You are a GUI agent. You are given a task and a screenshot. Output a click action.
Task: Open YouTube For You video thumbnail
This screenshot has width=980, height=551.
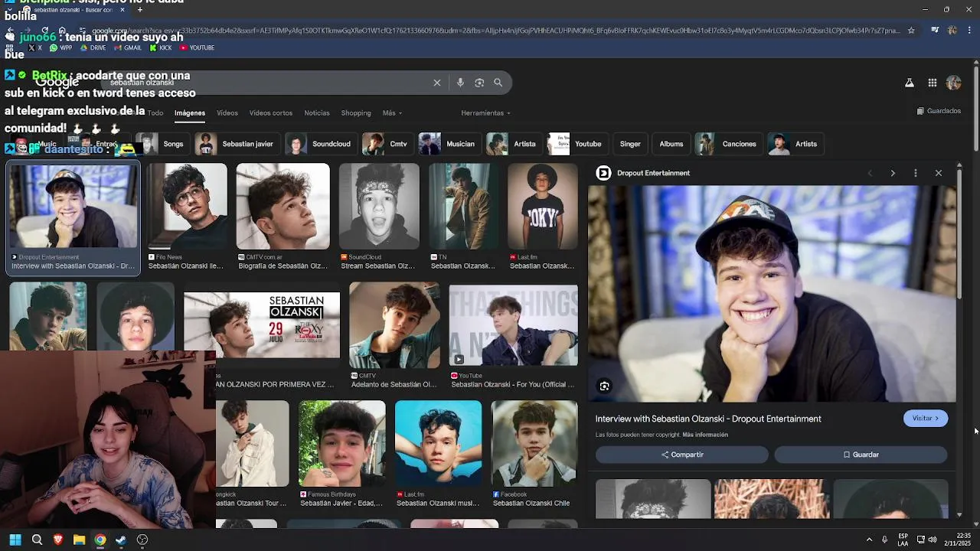[x=514, y=327]
